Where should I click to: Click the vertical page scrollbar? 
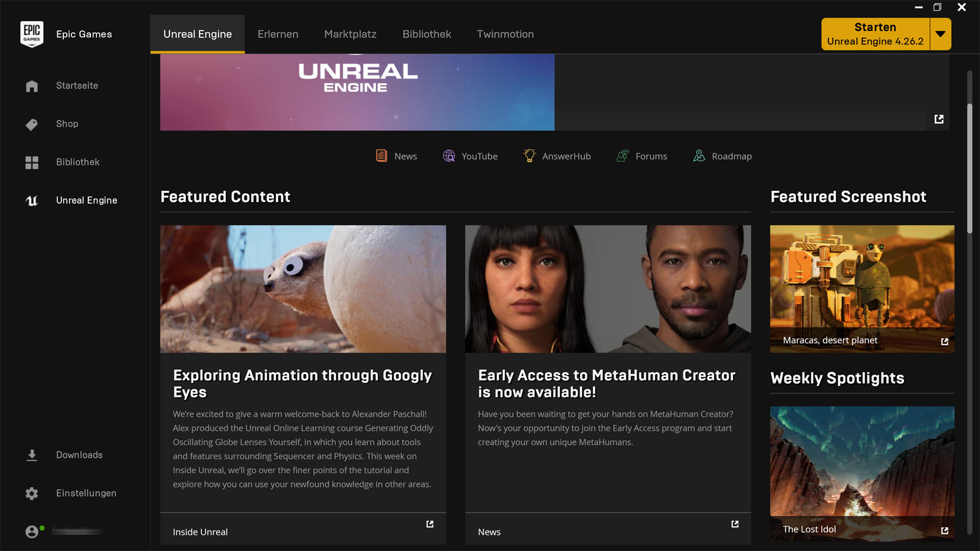coord(969,168)
